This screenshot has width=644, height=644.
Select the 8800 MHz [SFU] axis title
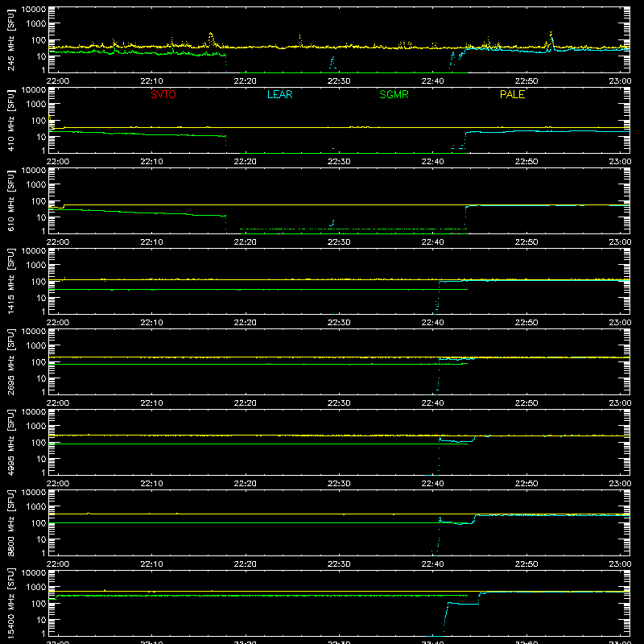[x=10, y=523]
